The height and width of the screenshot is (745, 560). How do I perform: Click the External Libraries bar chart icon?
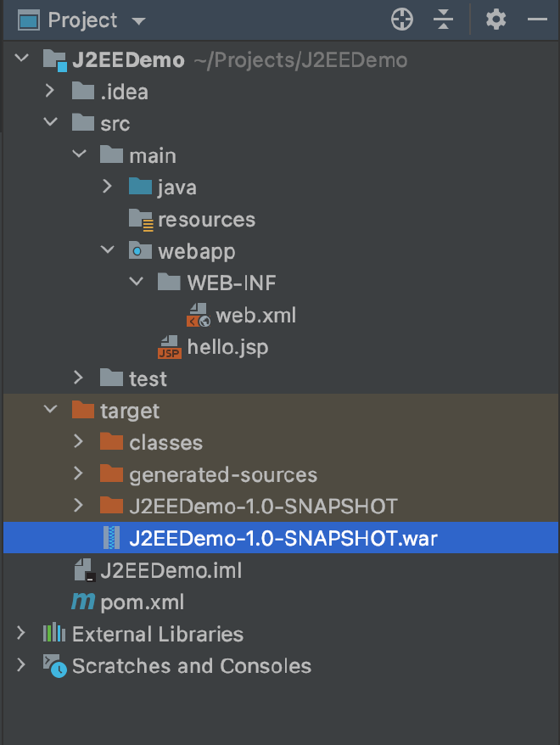(x=54, y=634)
